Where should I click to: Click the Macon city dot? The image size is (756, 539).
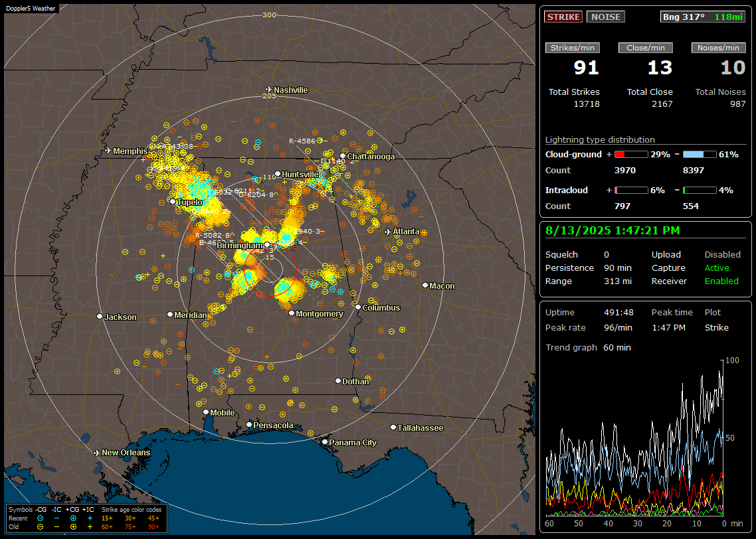(425, 285)
